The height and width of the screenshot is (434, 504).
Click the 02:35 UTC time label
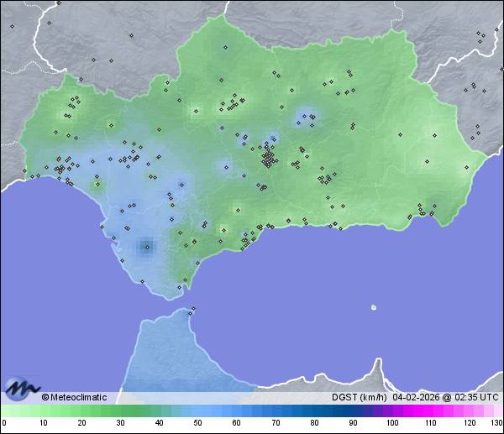point(476,397)
